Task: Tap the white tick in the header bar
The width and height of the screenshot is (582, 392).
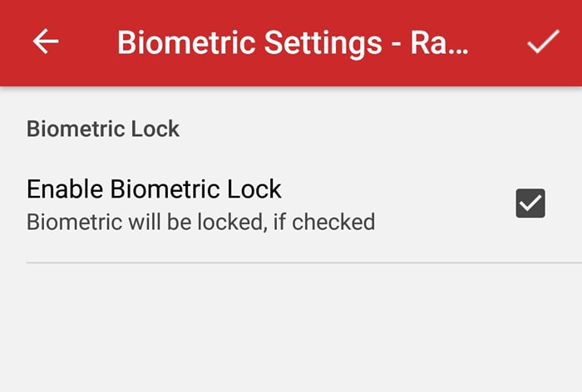Action: [543, 42]
